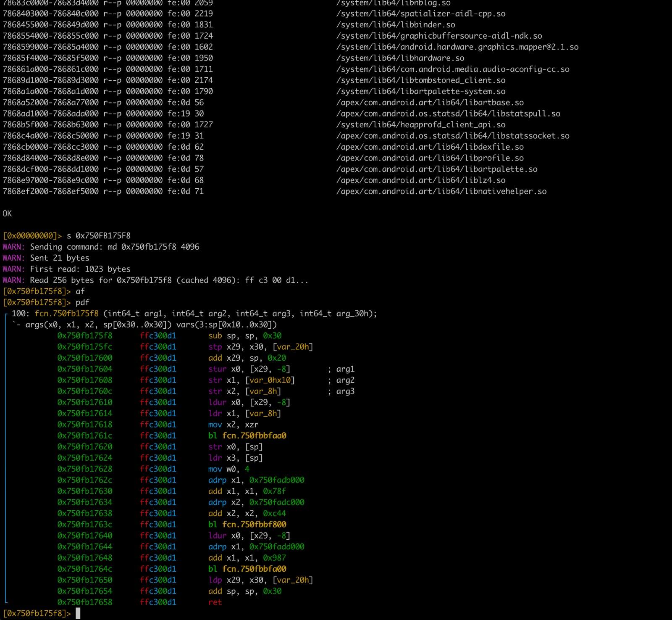Viewport: 672px width, 620px height.
Task: Click the libnativehelper.so library path
Action: point(441,191)
